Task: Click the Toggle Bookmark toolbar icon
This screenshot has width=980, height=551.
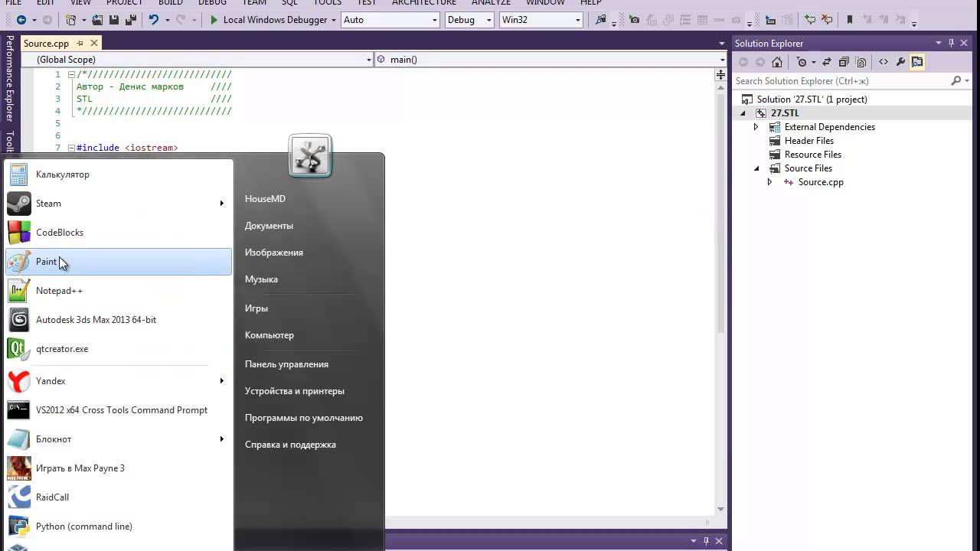Action: (850, 20)
